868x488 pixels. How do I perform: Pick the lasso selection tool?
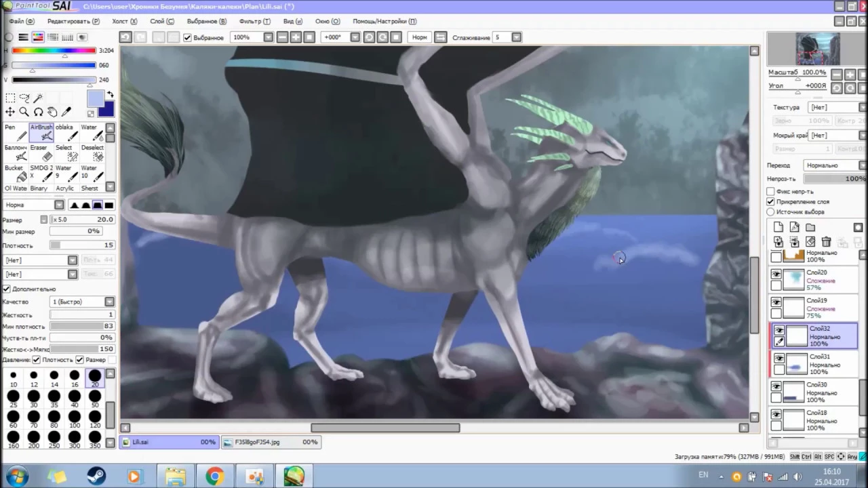24,98
